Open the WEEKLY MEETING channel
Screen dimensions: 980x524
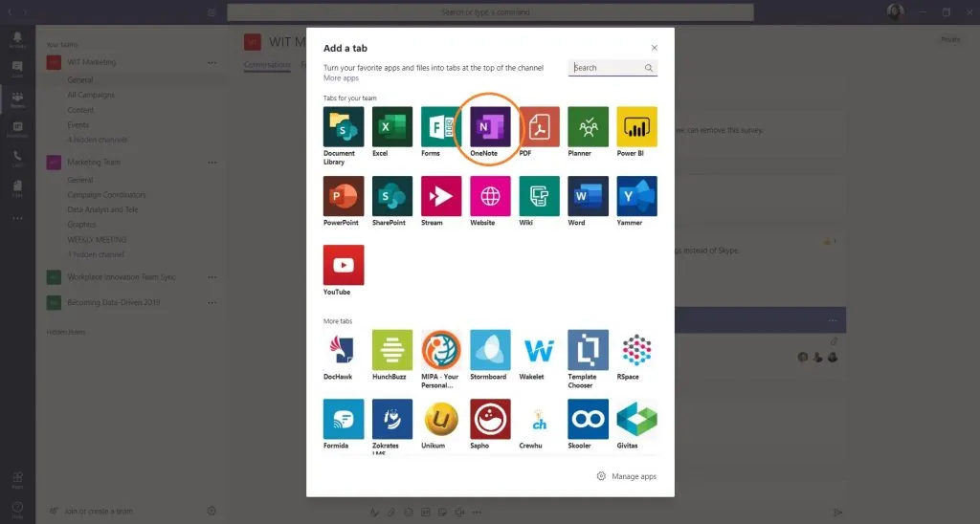point(97,240)
